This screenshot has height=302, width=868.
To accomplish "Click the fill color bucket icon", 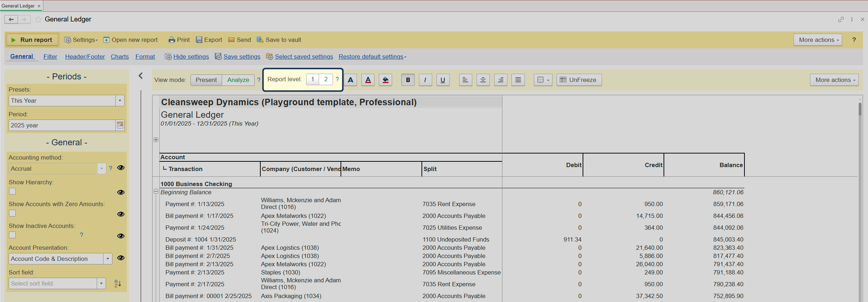I will click(x=385, y=80).
